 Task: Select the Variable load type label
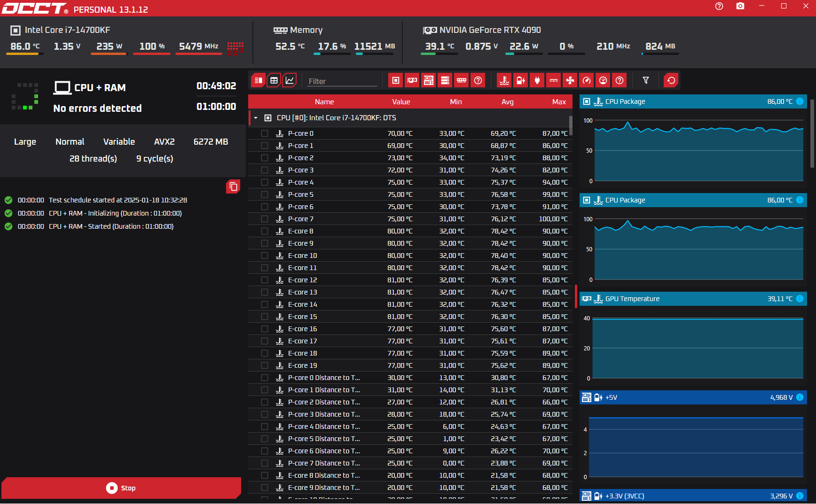click(119, 142)
